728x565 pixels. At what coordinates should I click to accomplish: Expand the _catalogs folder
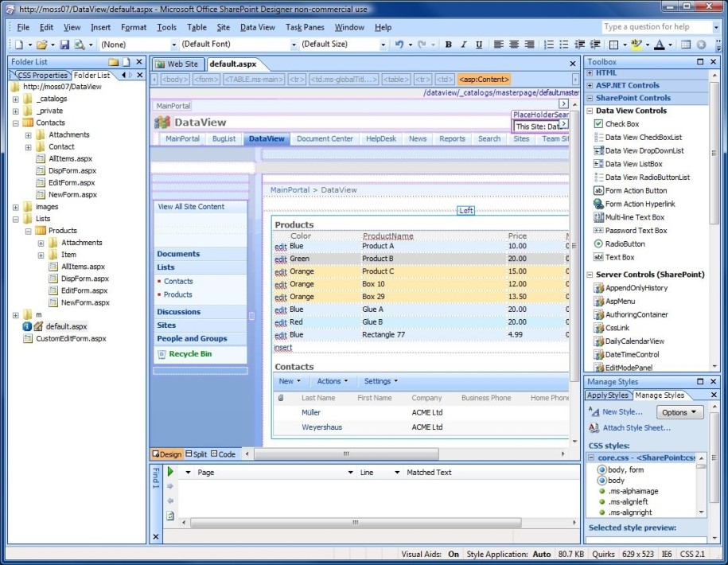pyautogui.click(x=16, y=99)
